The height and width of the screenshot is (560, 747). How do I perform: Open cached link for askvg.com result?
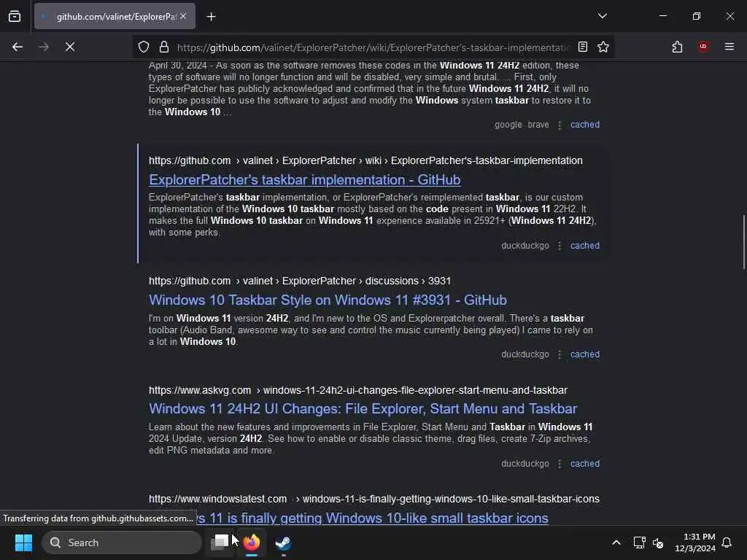click(x=585, y=463)
